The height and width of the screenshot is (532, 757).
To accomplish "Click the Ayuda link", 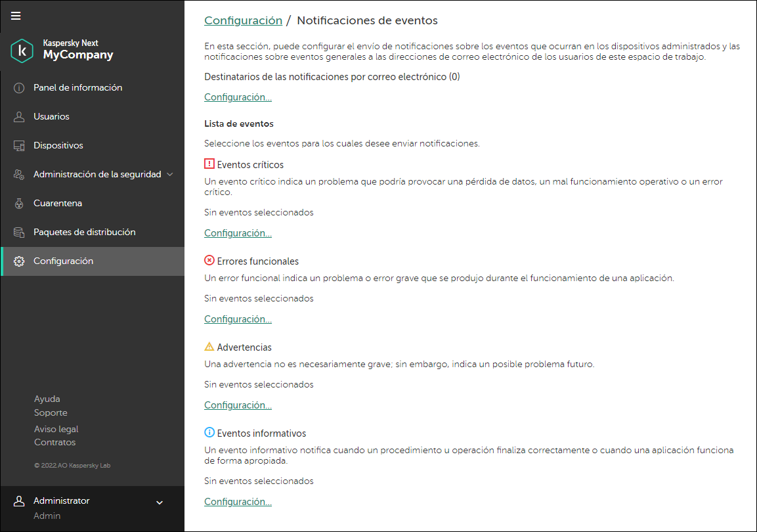I will [47, 399].
